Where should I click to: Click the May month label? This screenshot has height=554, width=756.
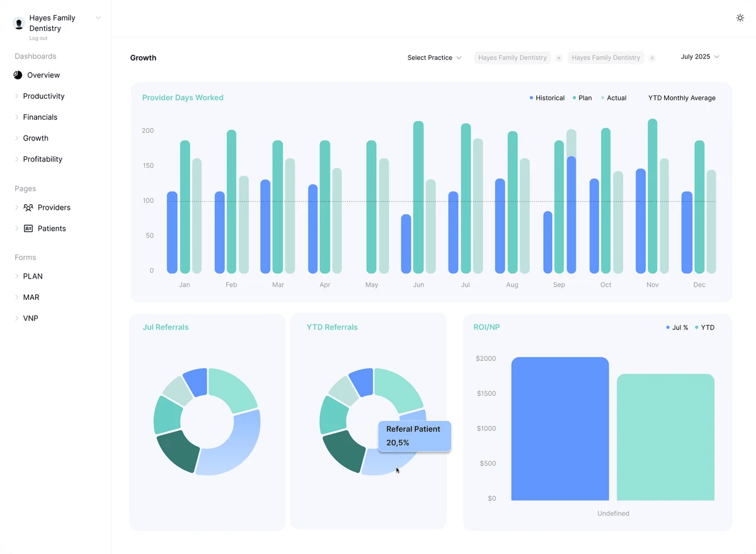(x=372, y=285)
